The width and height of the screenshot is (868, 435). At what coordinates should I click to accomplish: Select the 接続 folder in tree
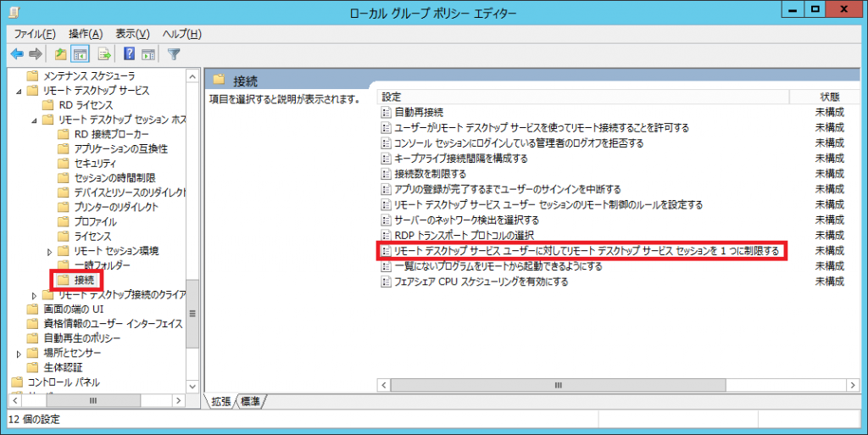click(x=84, y=280)
